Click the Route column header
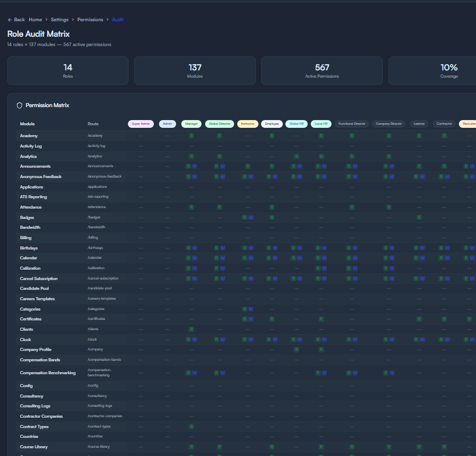476x456 pixels. coord(93,124)
